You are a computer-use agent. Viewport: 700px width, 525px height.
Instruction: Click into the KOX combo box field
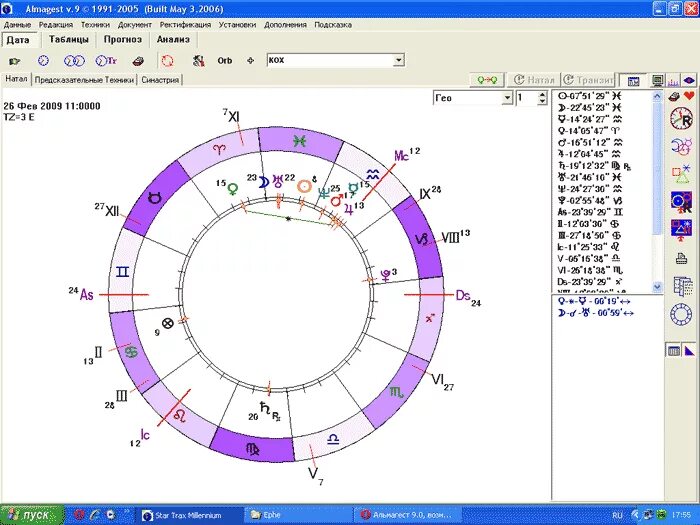330,60
